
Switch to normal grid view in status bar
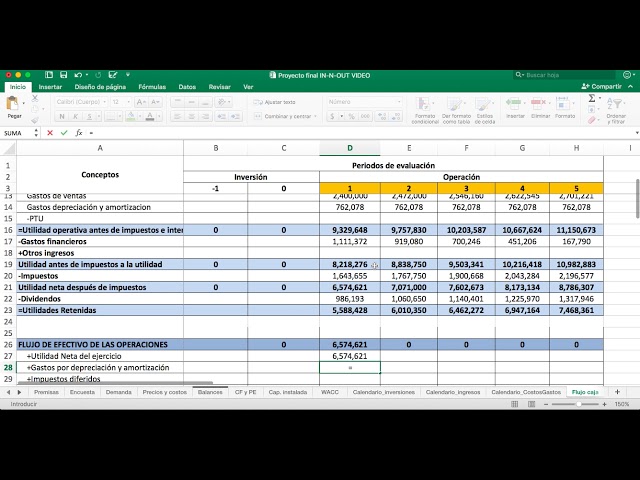515,404
